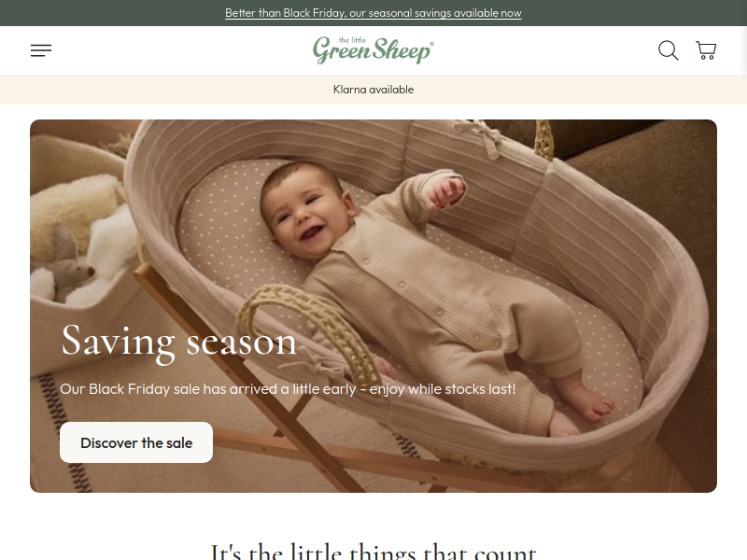
Task: Click the bow tie on the basket liner
Action: pyautogui.click(x=479, y=135)
